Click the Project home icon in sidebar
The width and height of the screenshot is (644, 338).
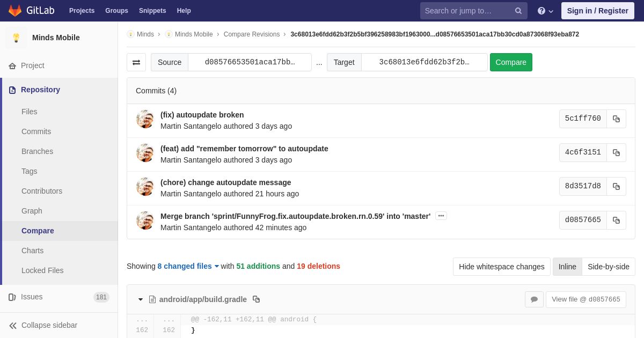[12, 65]
